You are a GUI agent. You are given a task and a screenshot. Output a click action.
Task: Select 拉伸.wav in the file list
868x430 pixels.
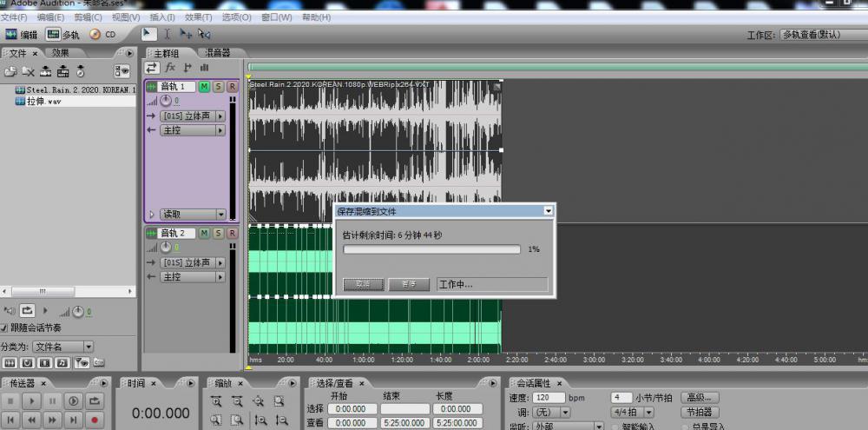pyautogui.click(x=43, y=102)
